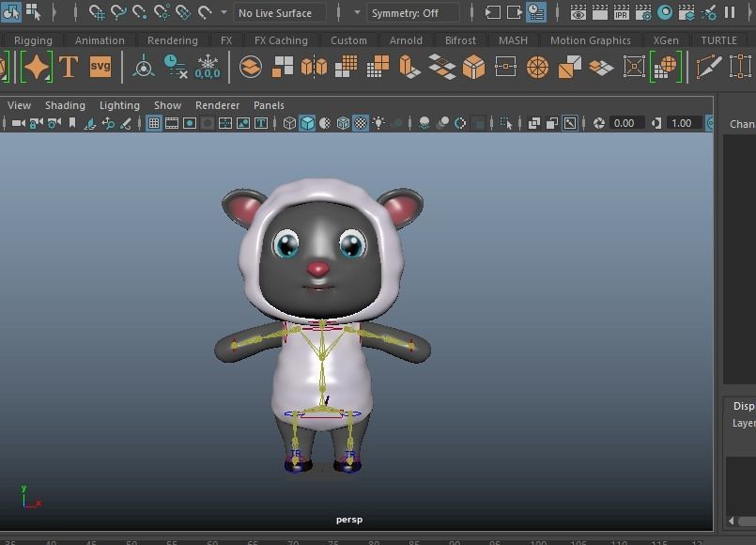This screenshot has height=545, width=756.
Task: Click Freeze Transformations snowflake icon
Action: point(208,67)
